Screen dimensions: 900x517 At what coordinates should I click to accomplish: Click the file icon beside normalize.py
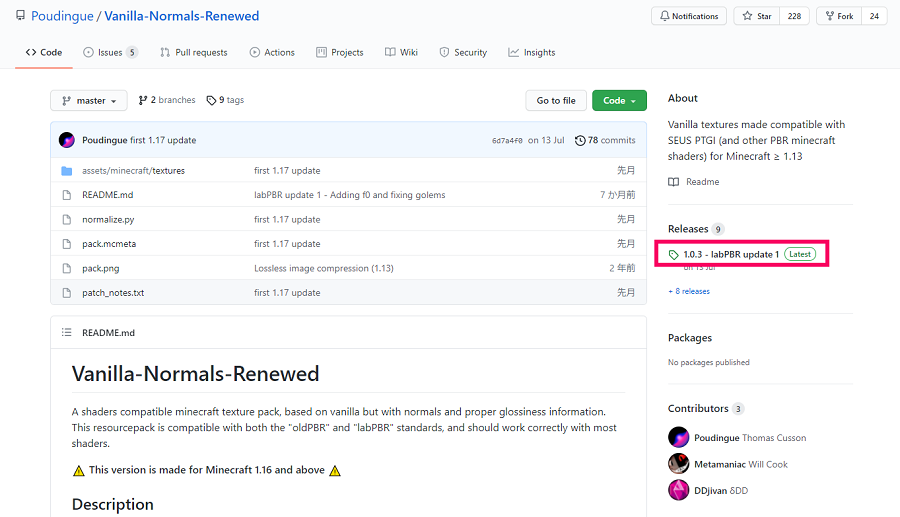tap(67, 220)
